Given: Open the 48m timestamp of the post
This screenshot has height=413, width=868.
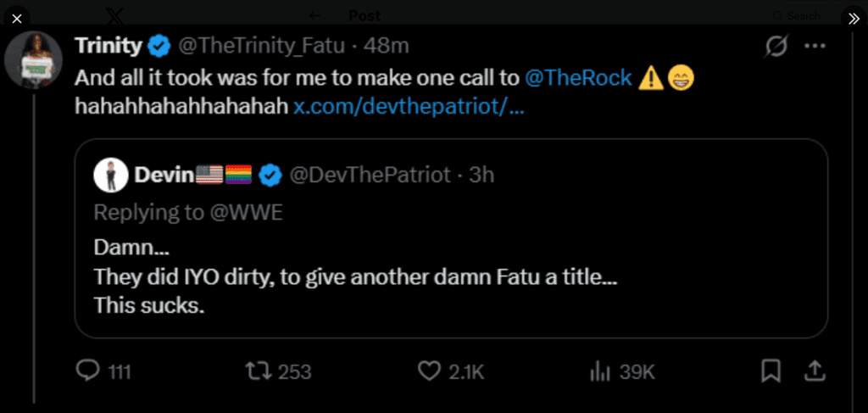Looking at the screenshot, I should tap(391, 45).
